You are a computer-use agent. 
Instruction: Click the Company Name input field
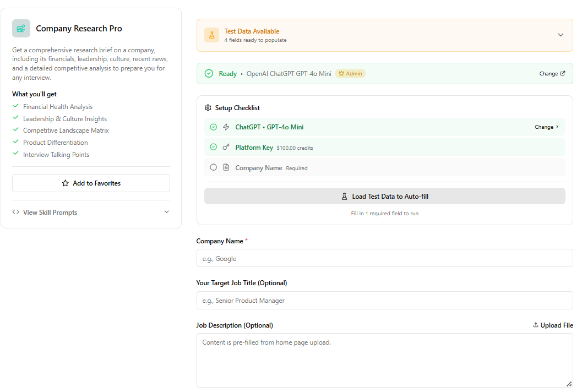click(384, 258)
